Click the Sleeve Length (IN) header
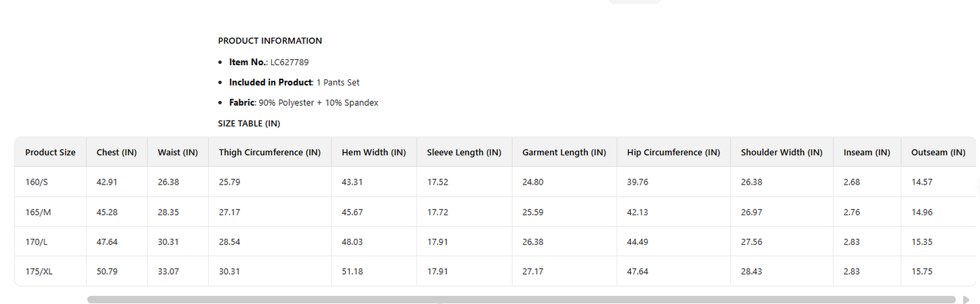The height and width of the screenshot is (304, 980). [x=464, y=153]
